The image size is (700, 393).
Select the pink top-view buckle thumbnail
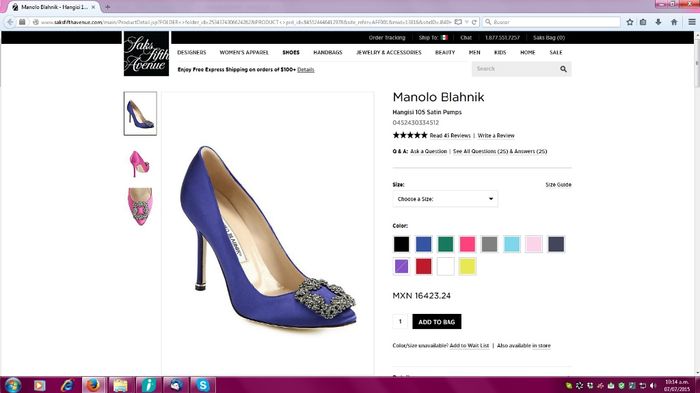point(140,206)
